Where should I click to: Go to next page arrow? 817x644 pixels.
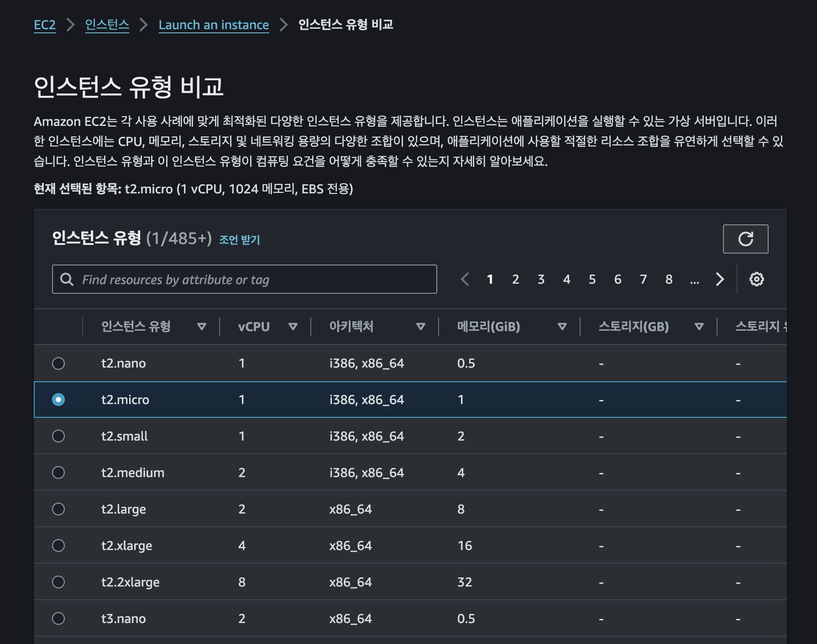click(720, 279)
